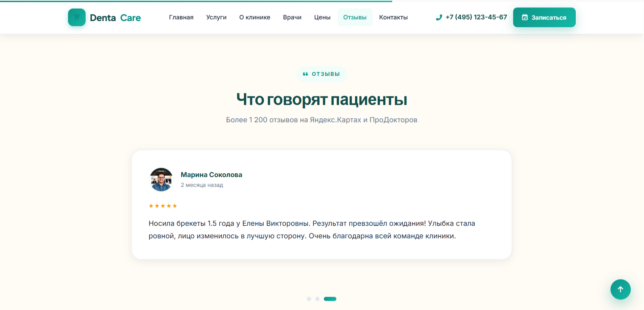Click the heading 'Что говорят пациенты'
The image size is (644, 310).
(322, 99)
